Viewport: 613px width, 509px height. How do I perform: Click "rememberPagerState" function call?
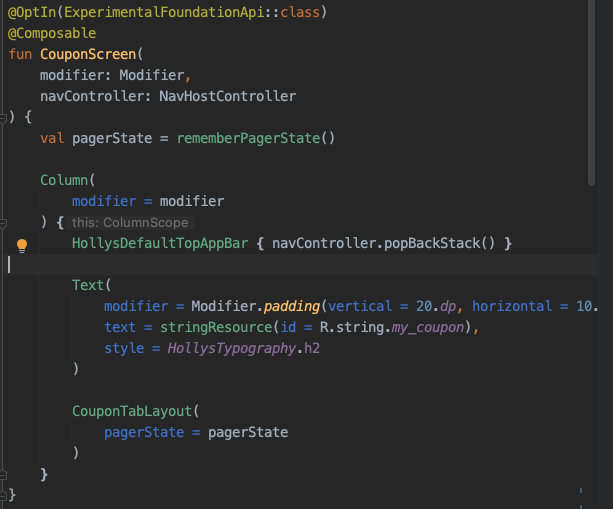249,138
